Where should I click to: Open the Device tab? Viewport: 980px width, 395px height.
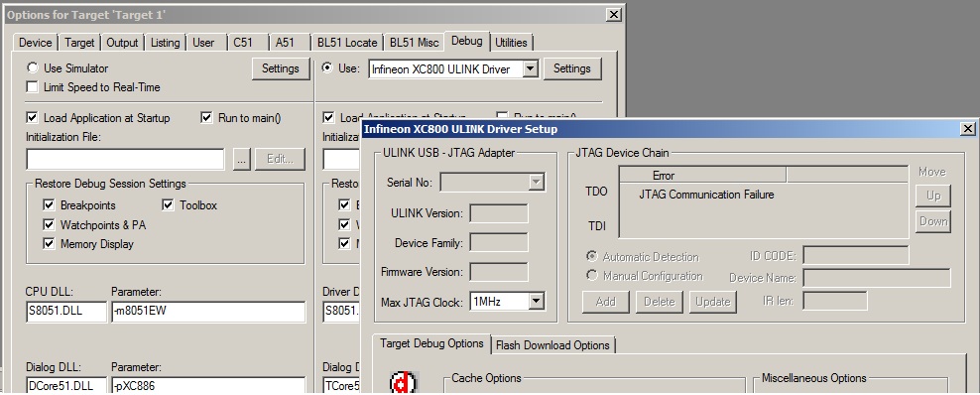[35, 43]
